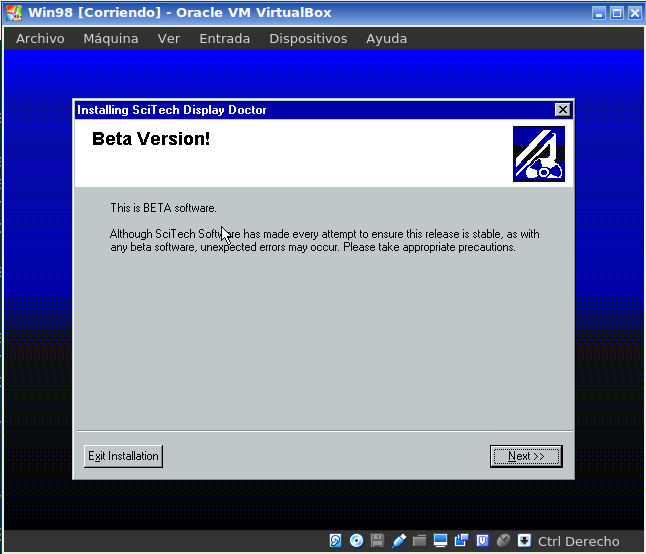
Task: Click the SciTech Display Doctor logo
Action: 538,154
